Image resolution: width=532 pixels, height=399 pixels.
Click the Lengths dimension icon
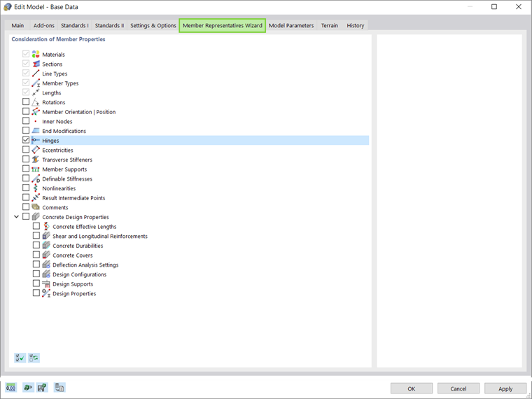coord(36,92)
